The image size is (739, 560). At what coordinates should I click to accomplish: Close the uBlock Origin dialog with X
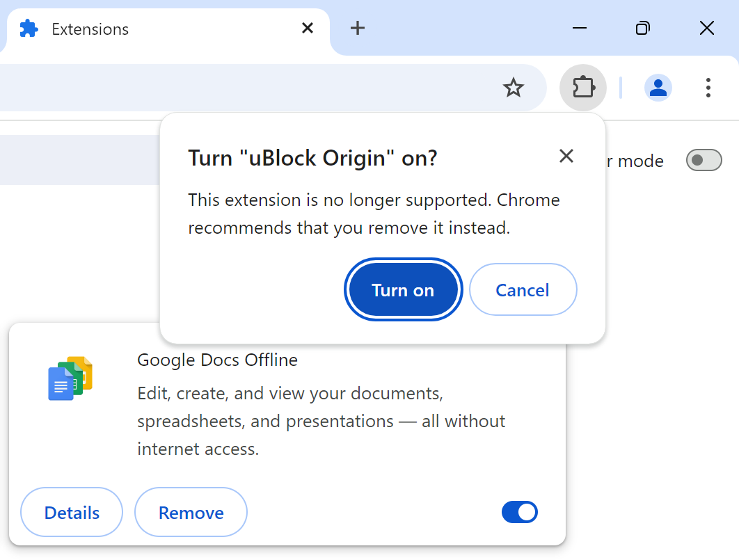[566, 156]
